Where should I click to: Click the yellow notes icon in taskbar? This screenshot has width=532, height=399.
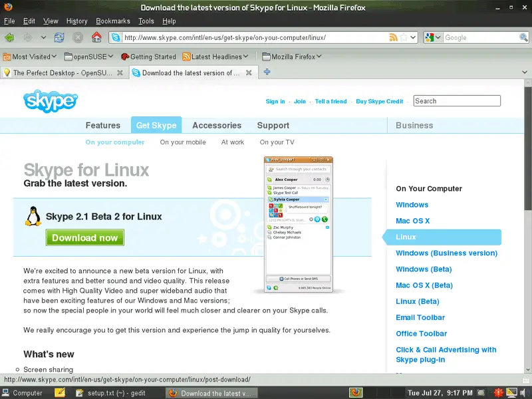[60, 393]
